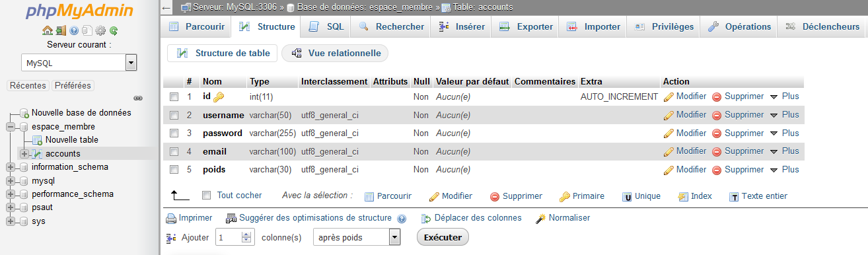Expand the performance_schema database node

[10, 194]
